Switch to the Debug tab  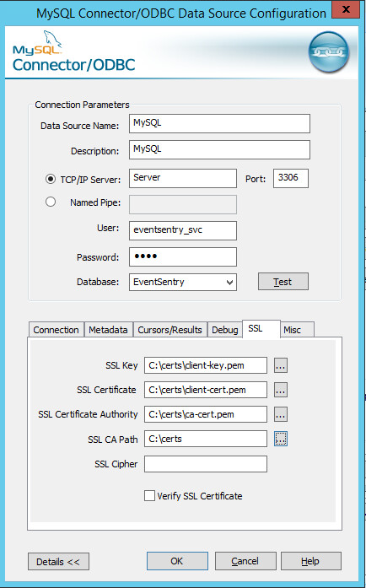225,330
